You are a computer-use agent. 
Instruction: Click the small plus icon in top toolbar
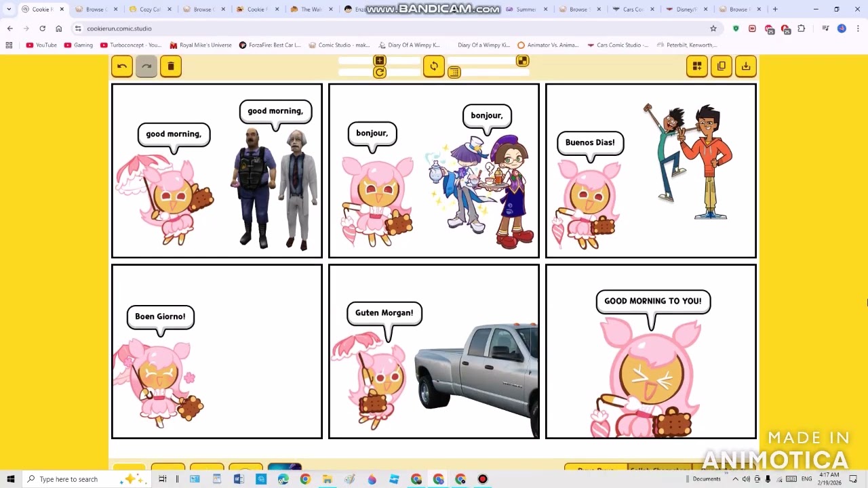coord(380,61)
